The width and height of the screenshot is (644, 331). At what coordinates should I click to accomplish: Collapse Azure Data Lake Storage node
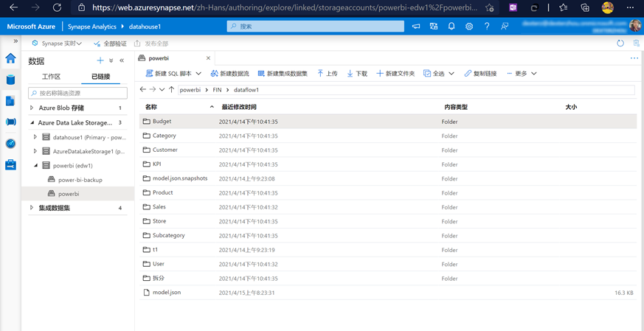pos(32,122)
